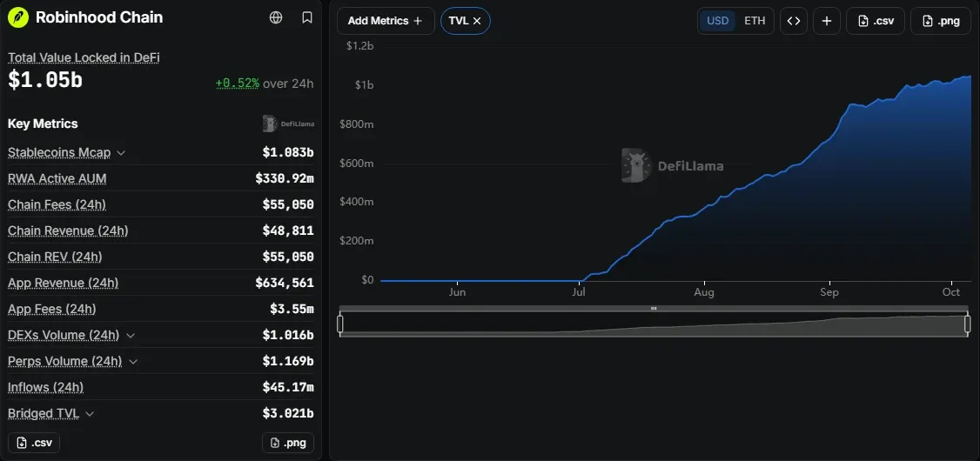980x461 pixels.
Task: Click the Robinhood Chain title
Action: point(99,17)
